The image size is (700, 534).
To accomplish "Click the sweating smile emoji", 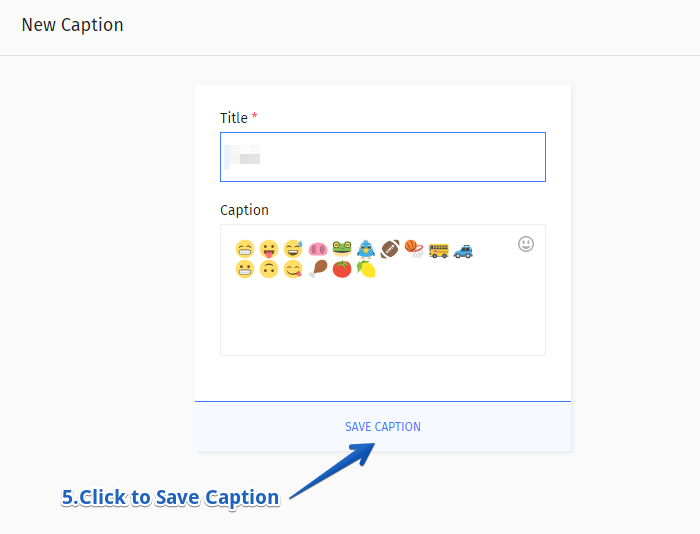I will coord(293,249).
